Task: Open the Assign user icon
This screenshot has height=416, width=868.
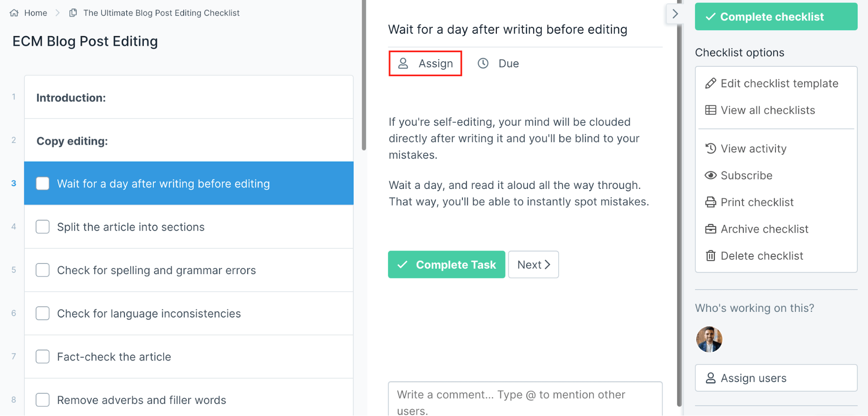Action: [403, 63]
